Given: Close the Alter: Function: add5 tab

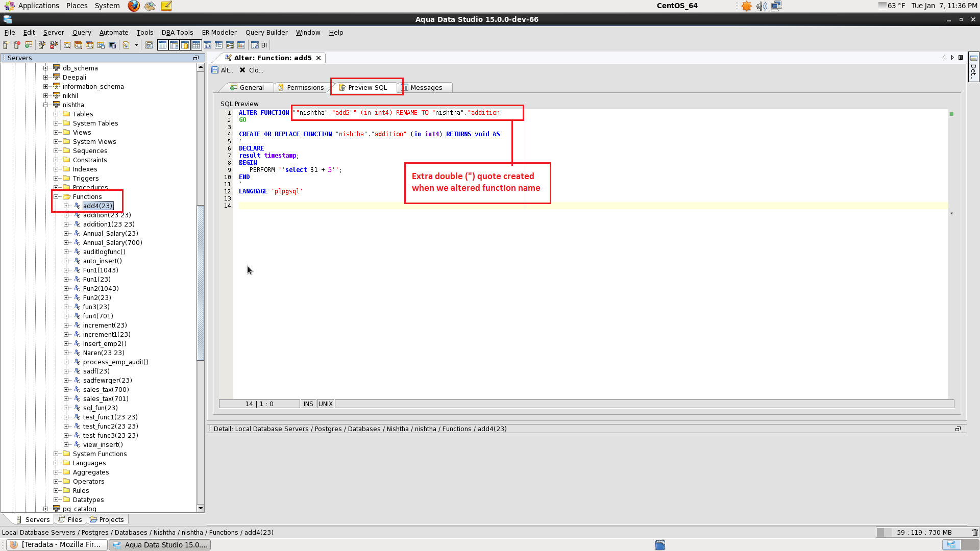Looking at the screenshot, I should click(x=318, y=58).
